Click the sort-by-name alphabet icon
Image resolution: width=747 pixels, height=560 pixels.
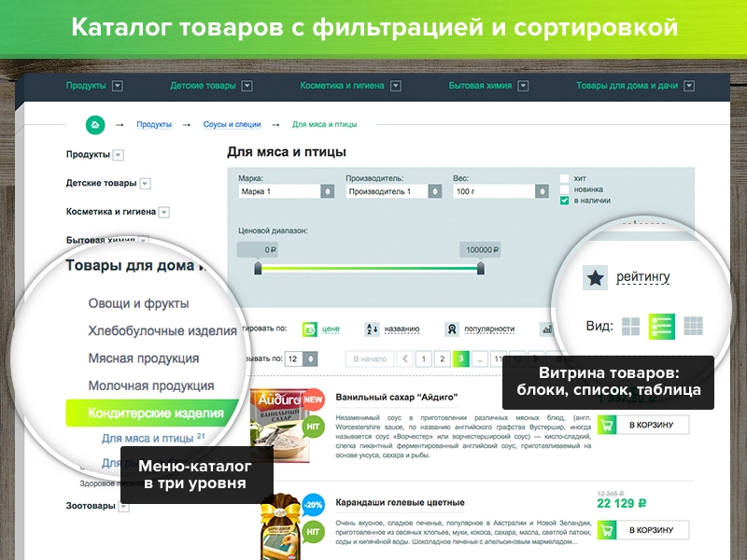(x=371, y=329)
